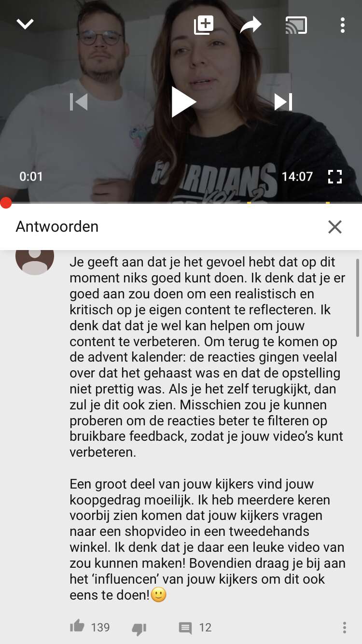
Task: Click the red progress bar scrubber
Action: point(6,203)
